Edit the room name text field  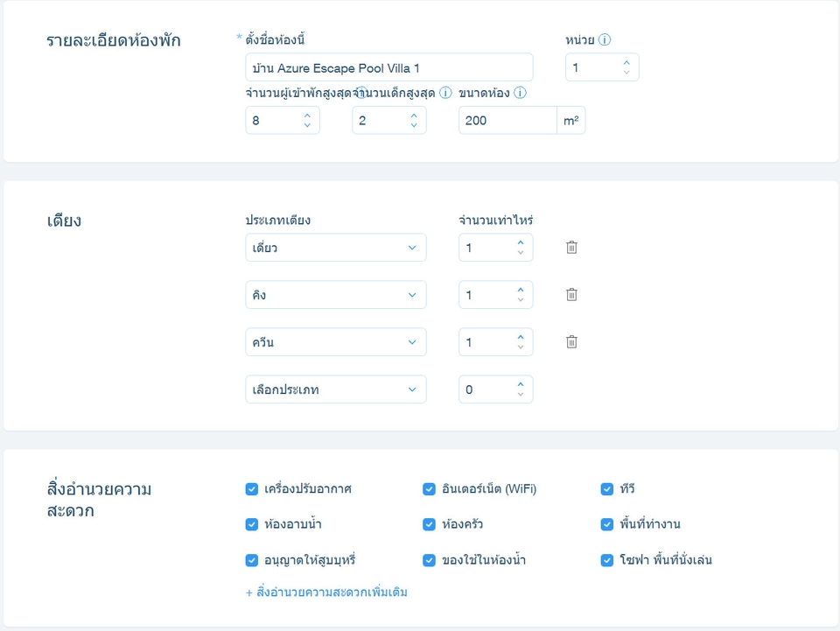(388, 67)
